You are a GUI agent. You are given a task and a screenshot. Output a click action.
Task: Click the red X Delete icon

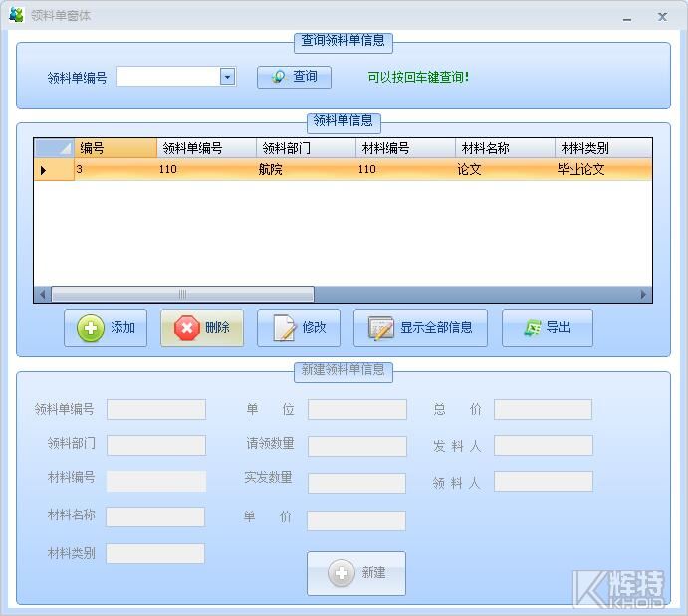[x=186, y=328]
